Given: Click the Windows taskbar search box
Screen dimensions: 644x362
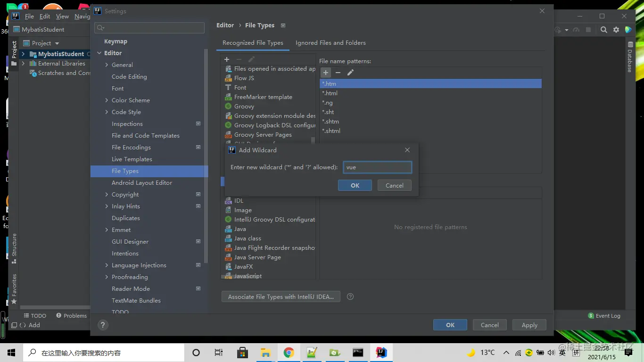Looking at the screenshot, I should pos(104,353).
